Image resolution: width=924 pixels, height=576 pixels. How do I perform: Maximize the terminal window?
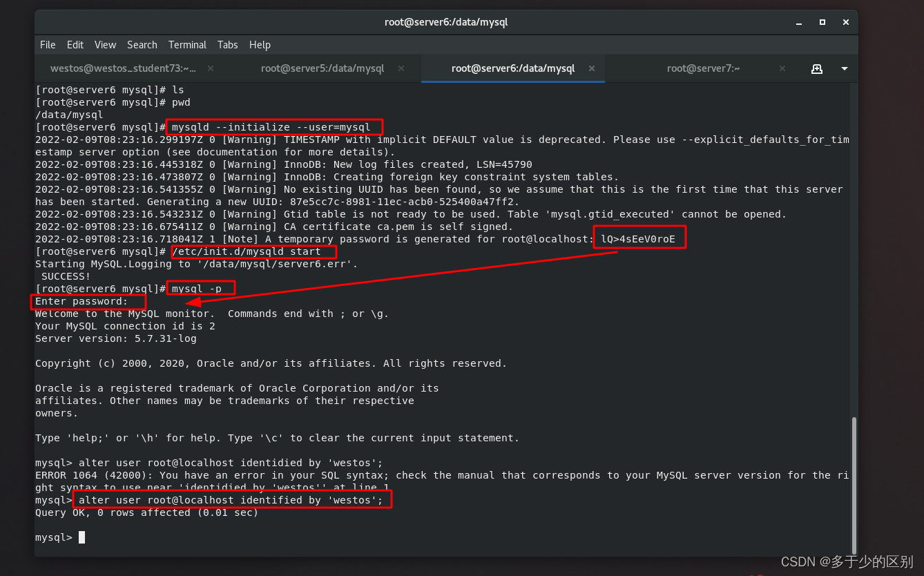tap(822, 22)
